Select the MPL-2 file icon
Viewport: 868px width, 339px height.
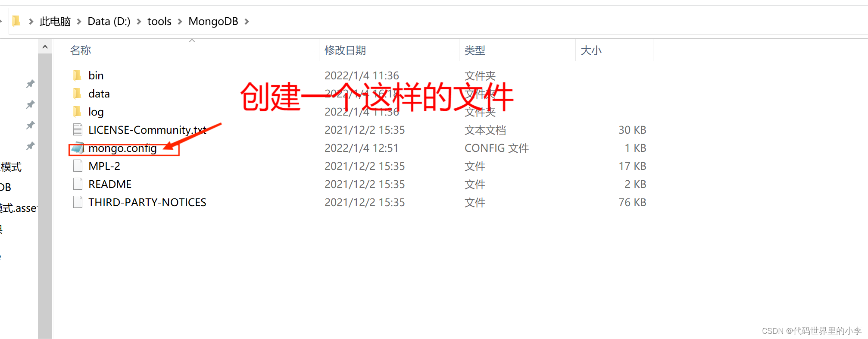click(x=78, y=166)
